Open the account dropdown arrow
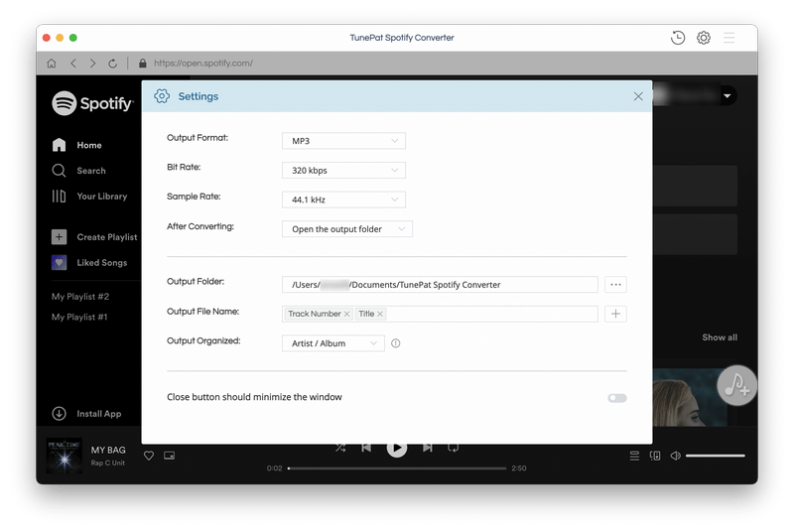This screenshot has height=532, width=794. [728, 95]
